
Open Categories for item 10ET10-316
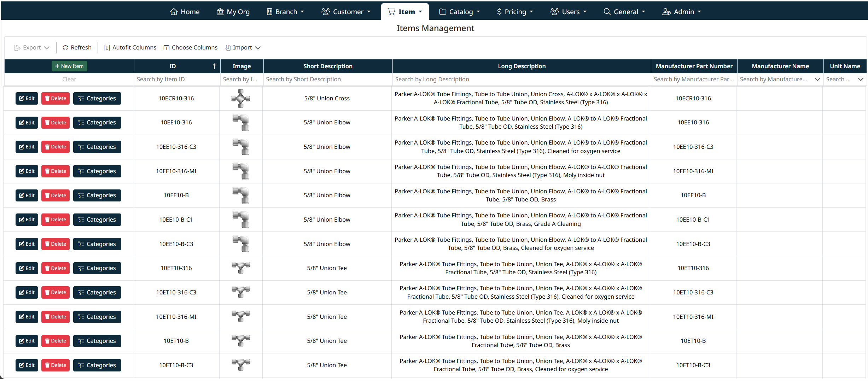(x=97, y=268)
